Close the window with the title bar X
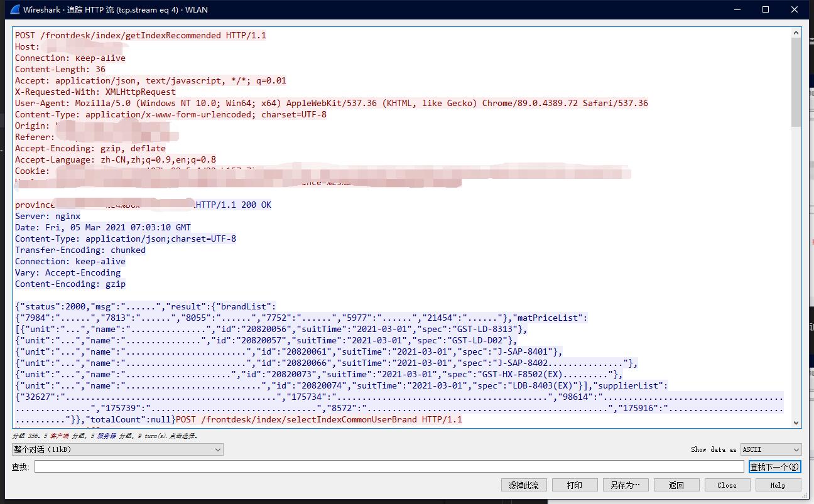Screen dimensions: 814x504 [795, 9]
